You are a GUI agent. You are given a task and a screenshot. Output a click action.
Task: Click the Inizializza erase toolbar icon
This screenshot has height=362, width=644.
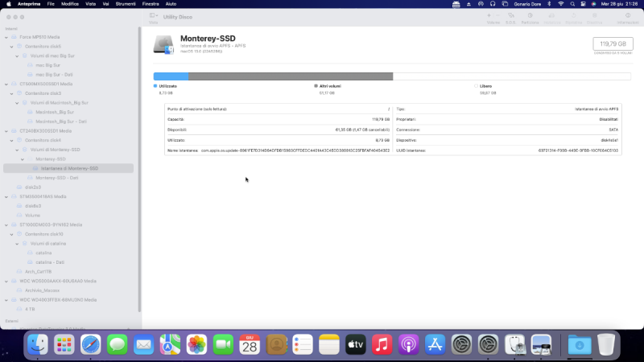click(x=551, y=15)
